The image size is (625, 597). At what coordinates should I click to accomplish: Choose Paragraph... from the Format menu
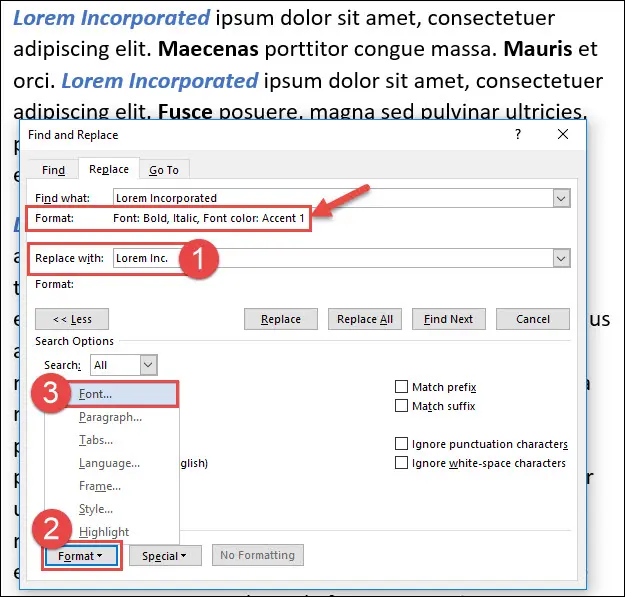[x=112, y=417]
